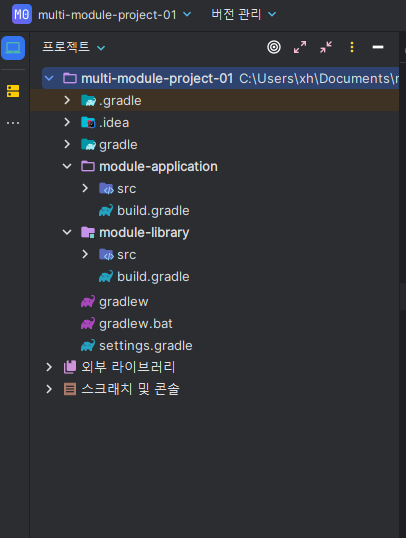Open build.gradle in module-application

coord(153,210)
